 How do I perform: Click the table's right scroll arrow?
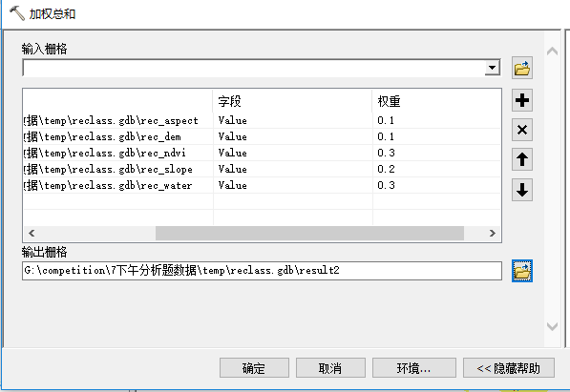[x=493, y=233]
